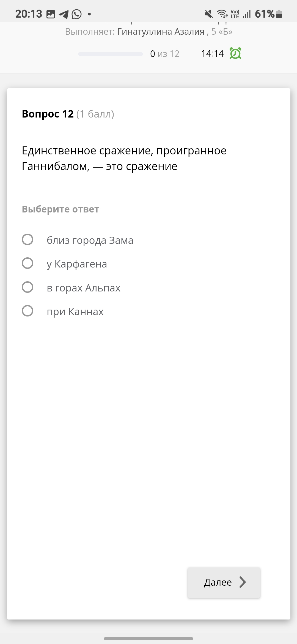Tap the WhatsApp notification icon
Viewport: 297px width, 644px height.
point(77,14)
